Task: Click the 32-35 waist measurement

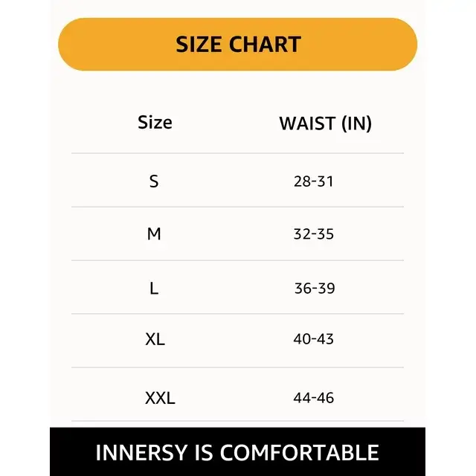Action: pyautogui.click(x=314, y=234)
